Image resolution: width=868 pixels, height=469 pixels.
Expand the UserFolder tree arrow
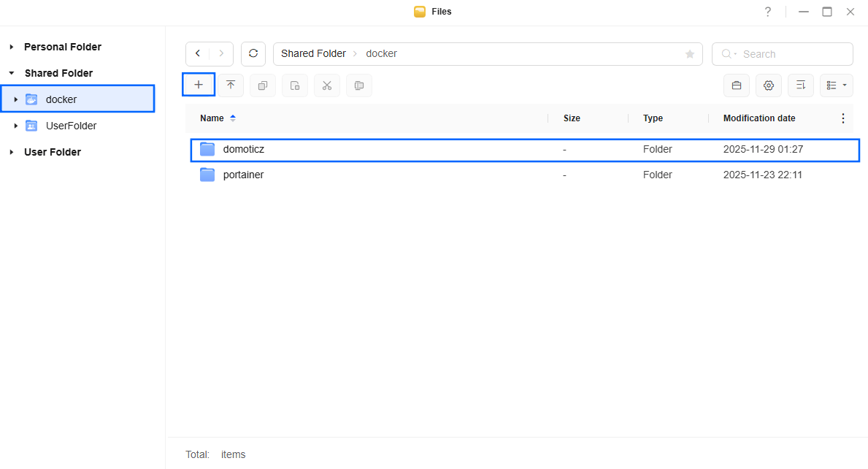pyautogui.click(x=16, y=126)
